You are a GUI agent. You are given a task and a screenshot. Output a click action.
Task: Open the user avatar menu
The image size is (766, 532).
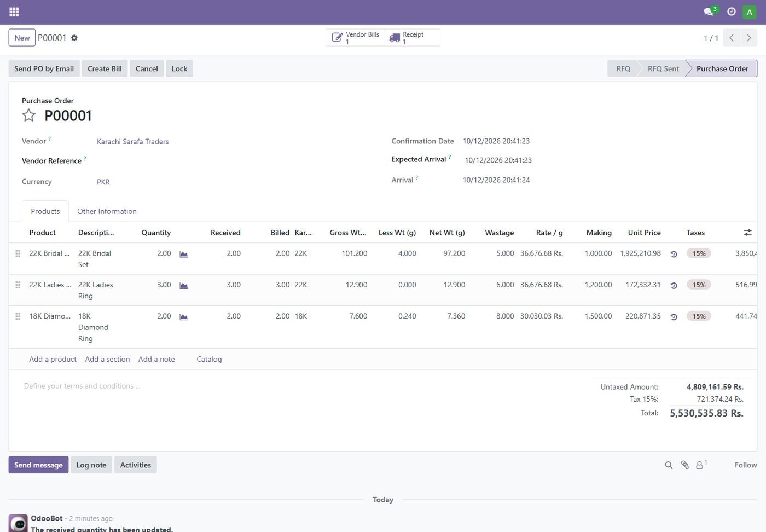pos(750,11)
